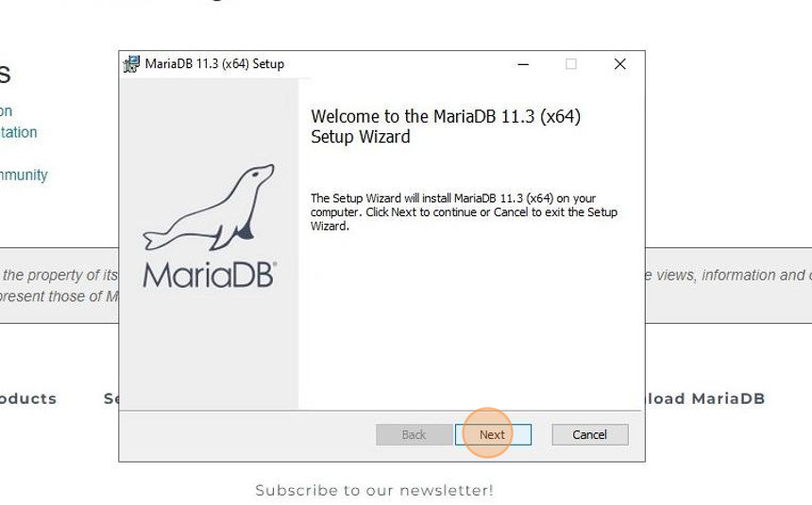Click the installer icon in the title bar
Viewport: 812px width, 505px height.
pos(131,63)
